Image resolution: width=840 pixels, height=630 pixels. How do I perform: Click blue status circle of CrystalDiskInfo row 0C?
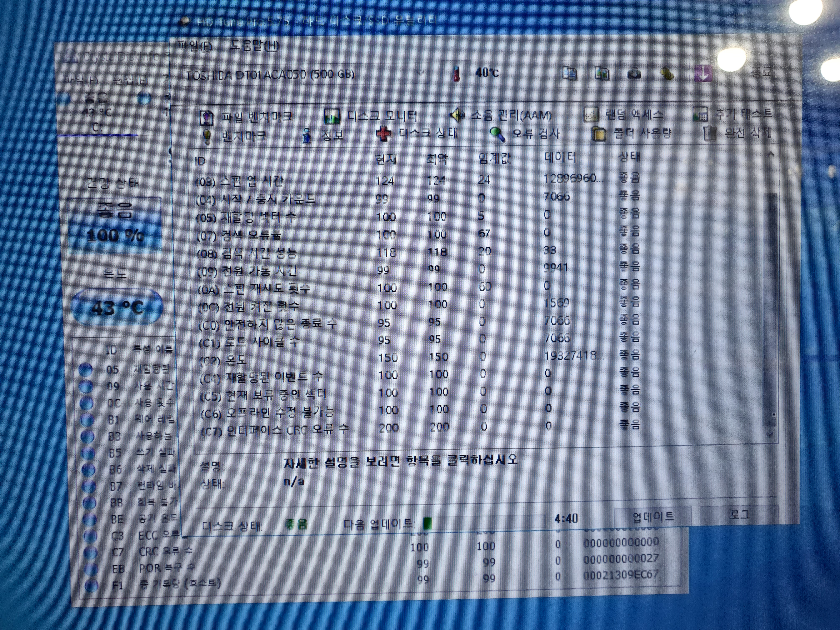coord(86,403)
